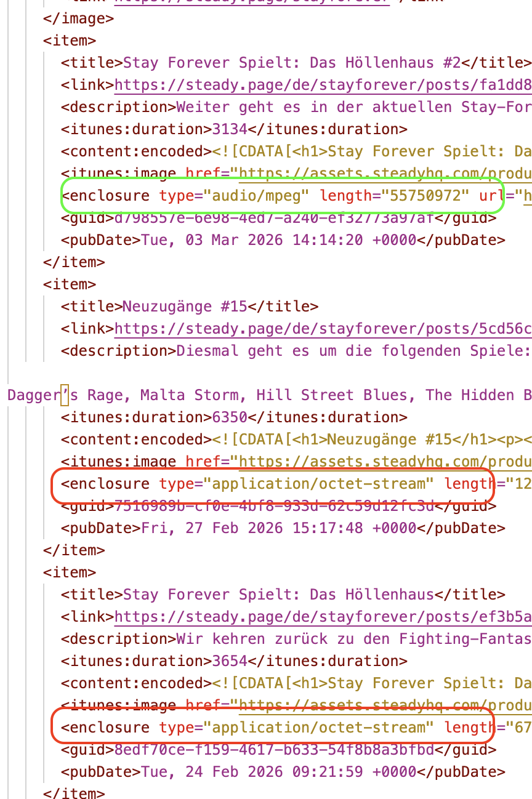Image resolution: width=532 pixels, height=799 pixels.
Task: Click the itunes:duration value 3654
Action: click(x=229, y=661)
